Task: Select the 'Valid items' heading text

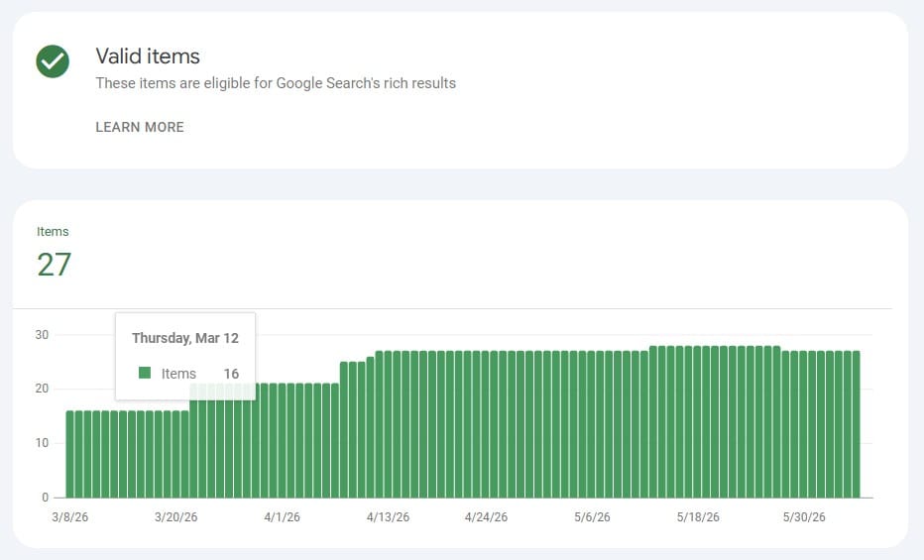Action: (148, 56)
